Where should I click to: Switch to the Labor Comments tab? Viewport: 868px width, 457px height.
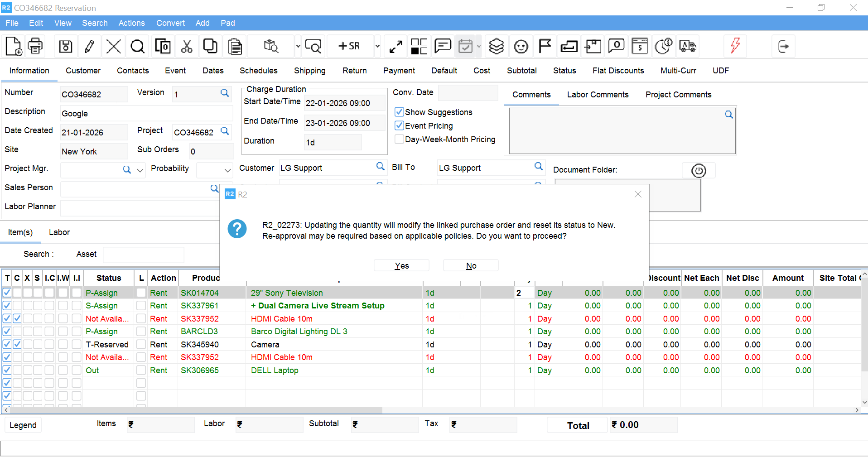[x=598, y=95]
